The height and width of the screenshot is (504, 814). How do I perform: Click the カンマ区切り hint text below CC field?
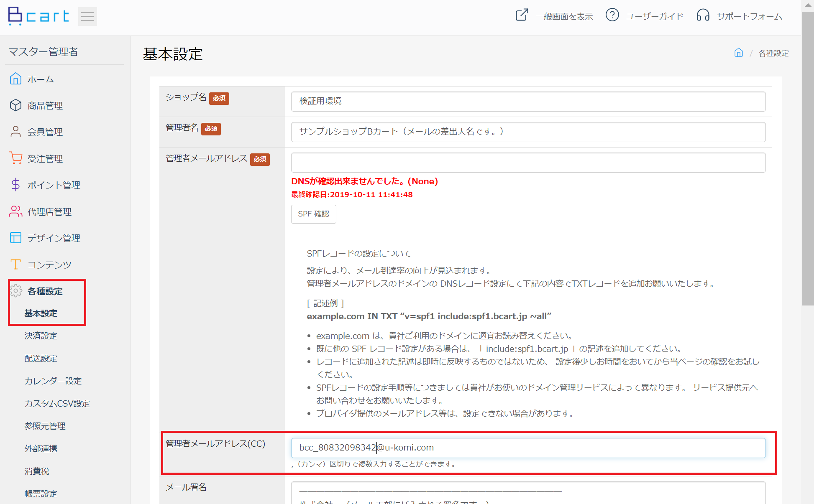click(373, 464)
